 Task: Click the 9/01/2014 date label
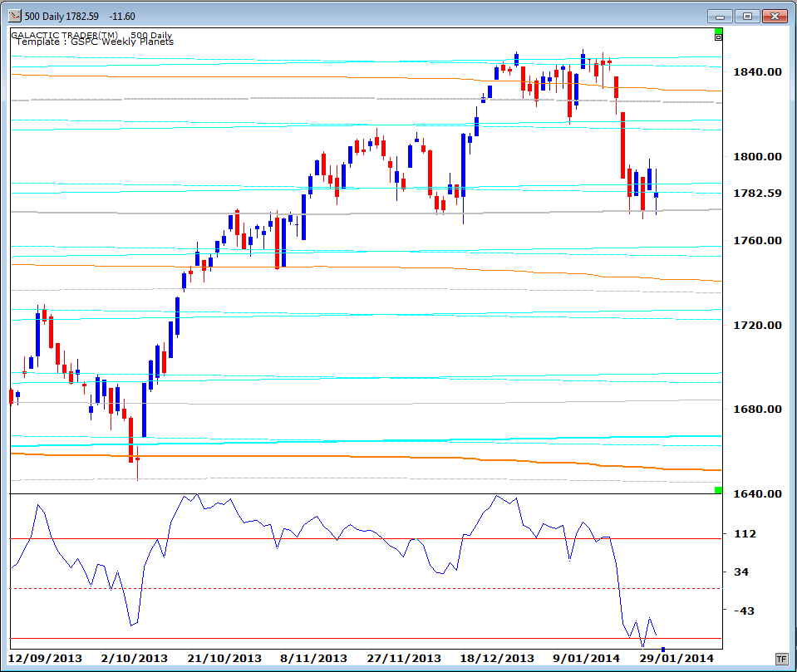[x=586, y=658]
